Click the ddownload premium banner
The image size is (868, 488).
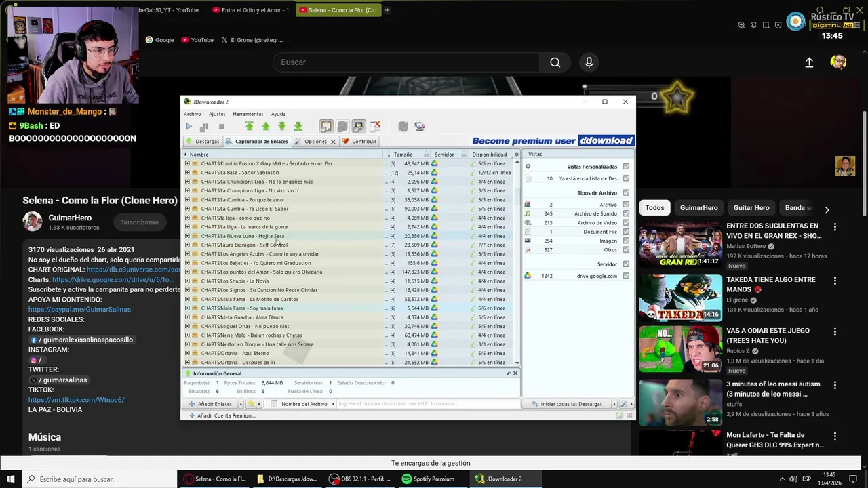[553, 141]
